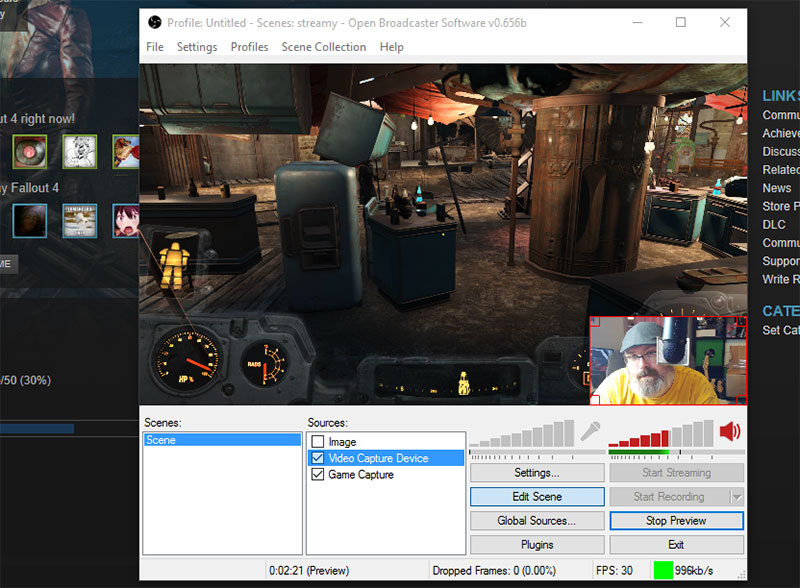The height and width of the screenshot is (588, 800).
Task: Mute the red desktop speaker icon
Action: click(x=730, y=432)
